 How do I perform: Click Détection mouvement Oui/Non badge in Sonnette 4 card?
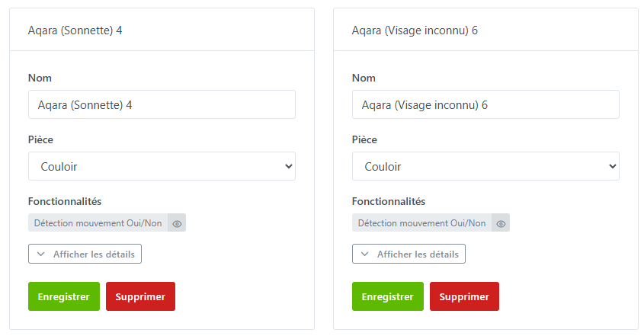(98, 223)
